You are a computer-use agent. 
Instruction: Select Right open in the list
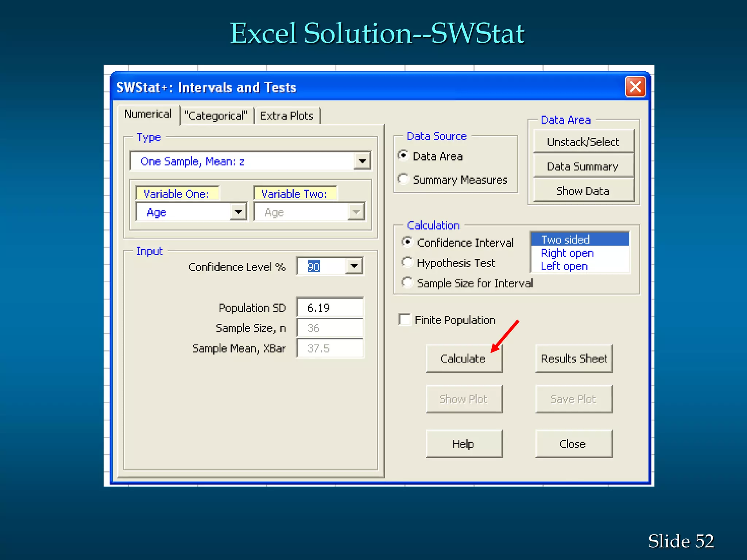pyautogui.click(x=580, y=253)
